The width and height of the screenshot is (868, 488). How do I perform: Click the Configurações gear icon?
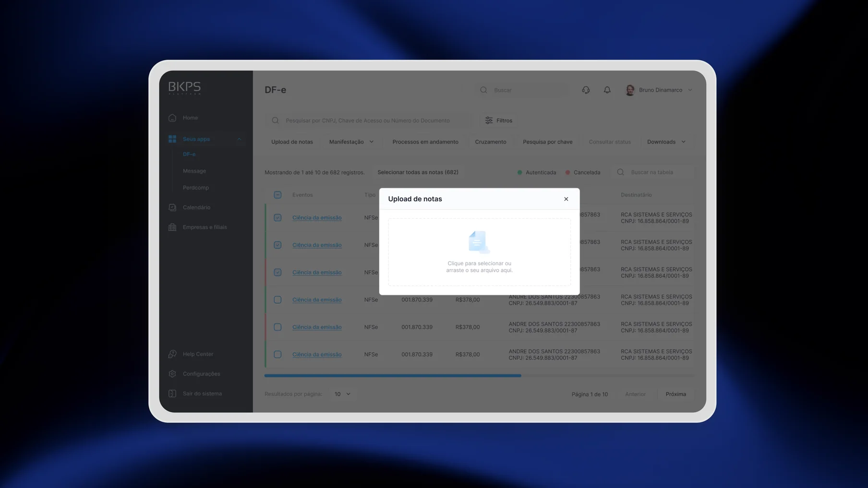(x=172, y=374)
